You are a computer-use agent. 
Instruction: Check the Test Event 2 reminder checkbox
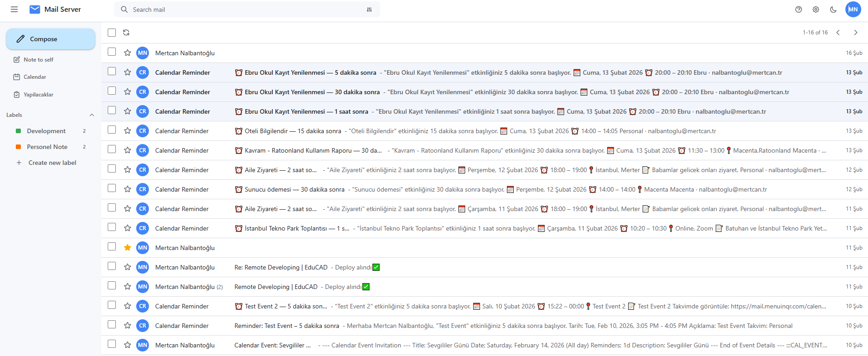(112, 305)
